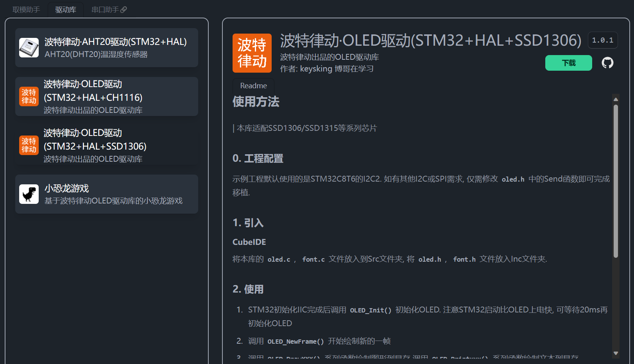The width and height of the screenshot is (634, 364).
Task: Click link icon beside 串口助手 tab
Action: coord(124,10)
